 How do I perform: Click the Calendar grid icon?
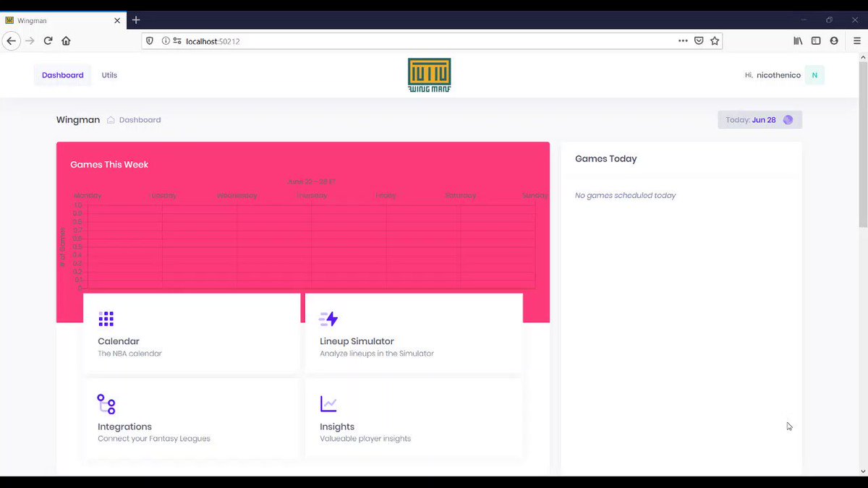[x=106, y=319]
